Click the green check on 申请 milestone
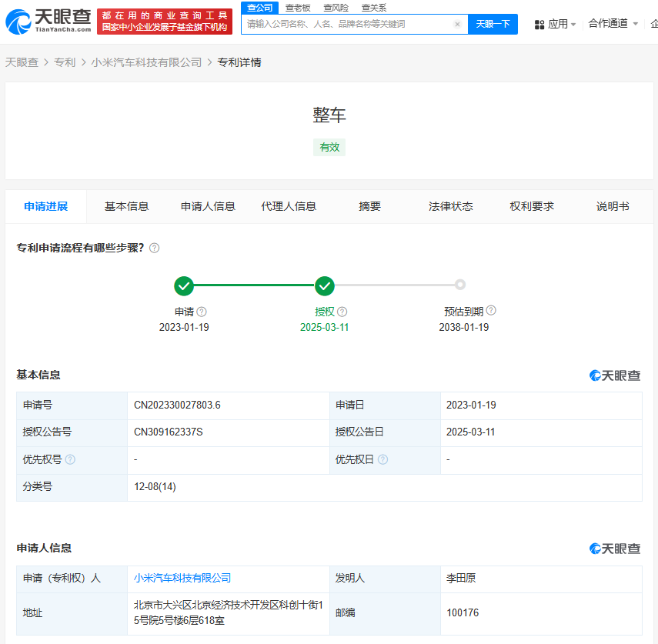 pyautogui.click(x=184, y=285)
